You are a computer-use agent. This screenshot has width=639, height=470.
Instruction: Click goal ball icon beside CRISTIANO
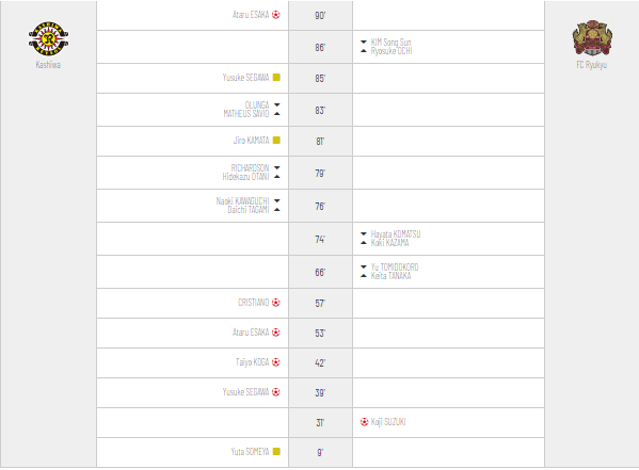276,302
